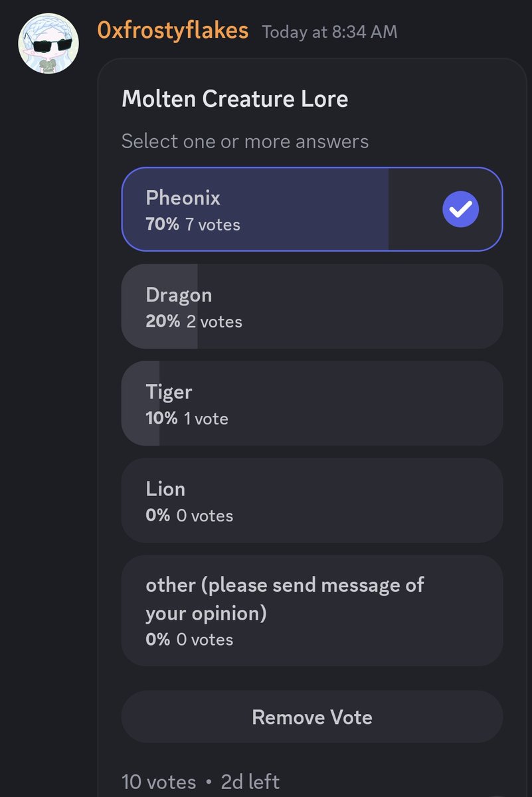This screenshot has width=532, height=797.
Task: Click the Pheonix 70% progress bar fill
Action: click(x=255, y=209)
